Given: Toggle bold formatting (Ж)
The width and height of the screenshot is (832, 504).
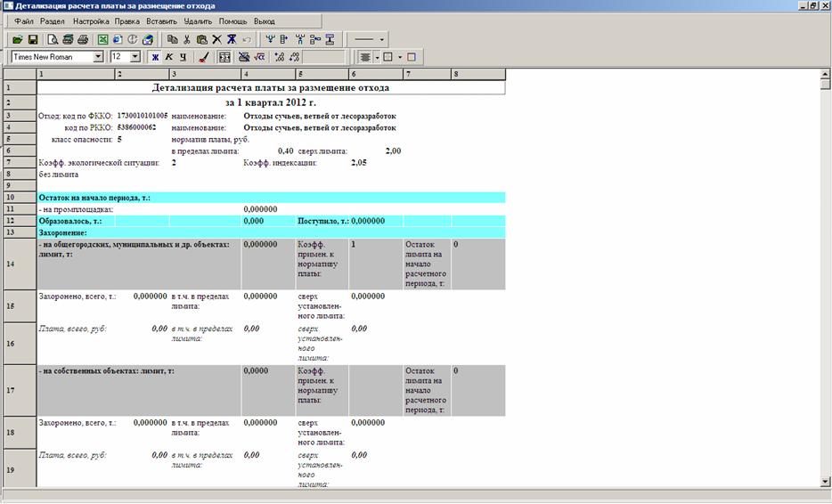Looking at the screenshot, I should point(155,57).
